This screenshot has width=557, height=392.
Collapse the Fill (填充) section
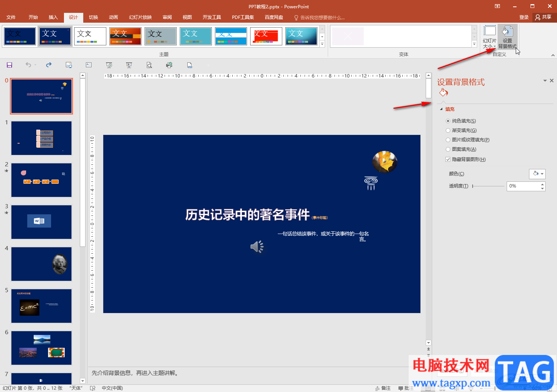tap(441, 109)
